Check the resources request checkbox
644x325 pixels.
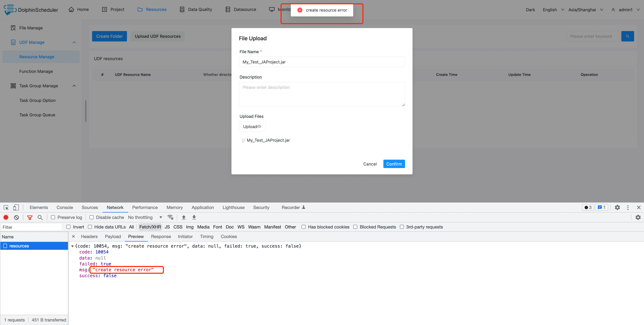(x=5, y=246)
